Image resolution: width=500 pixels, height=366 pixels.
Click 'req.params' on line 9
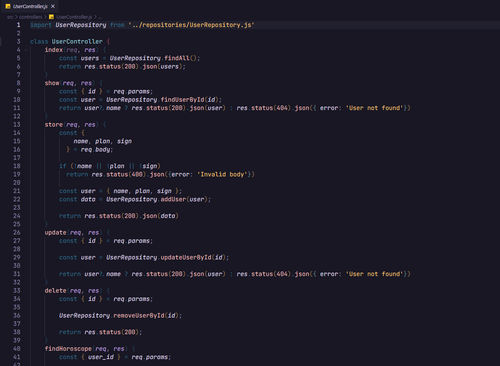(x=132, y=91)
